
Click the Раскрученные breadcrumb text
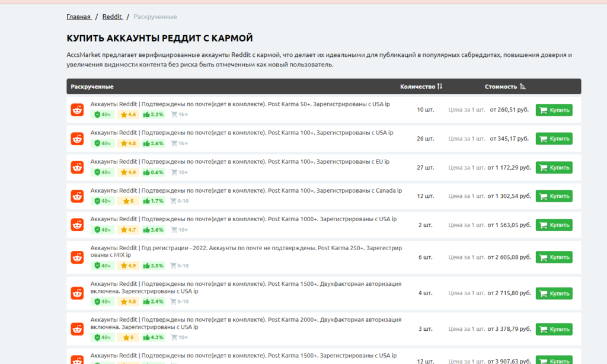click(155, 17)
